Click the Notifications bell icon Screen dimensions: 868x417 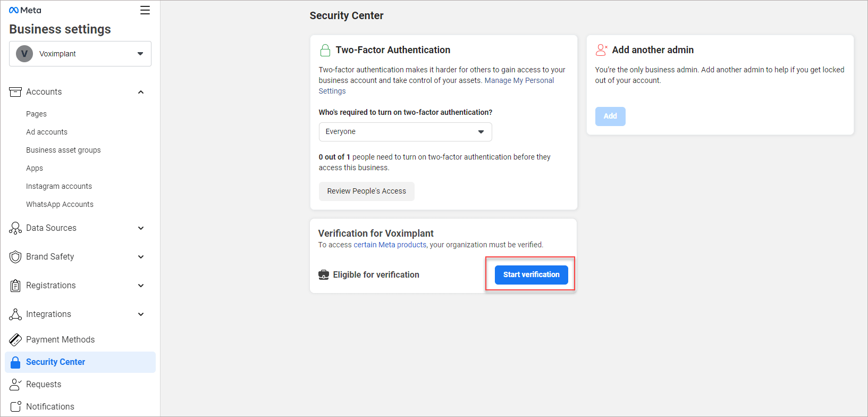tap(15, 406)
